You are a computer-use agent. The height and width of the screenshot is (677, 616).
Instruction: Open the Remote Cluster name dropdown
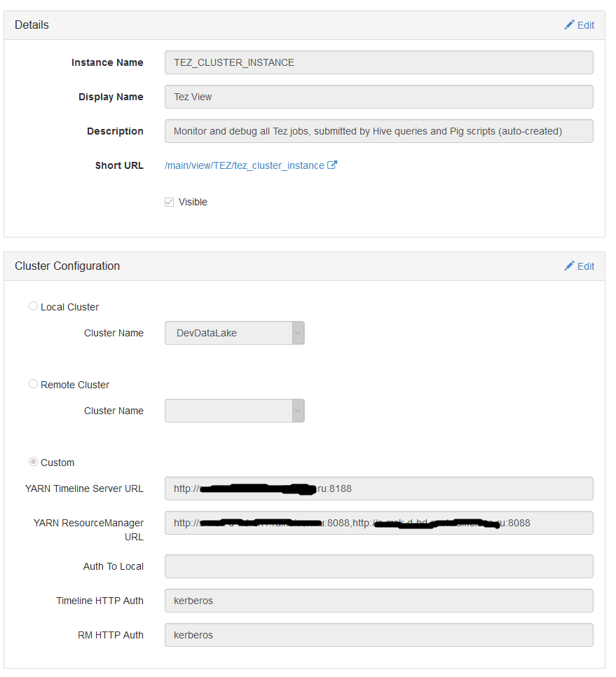[235, 411]
